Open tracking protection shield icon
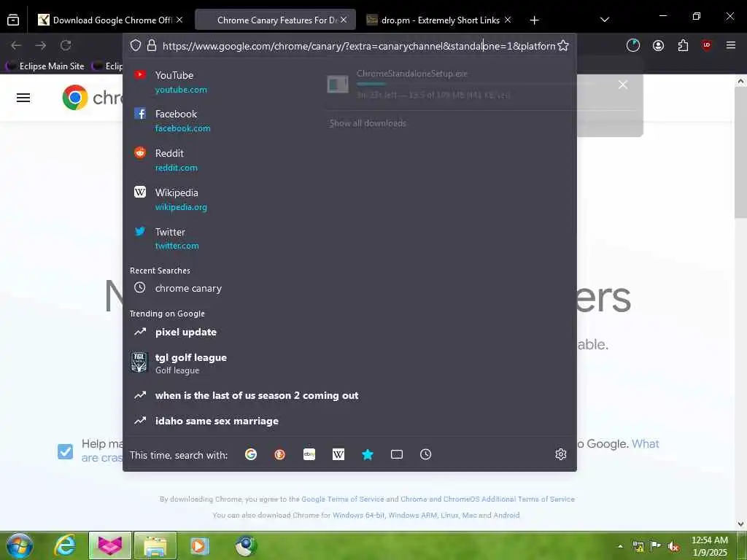Viewport: 747px width, 560px height. [136, 46]
